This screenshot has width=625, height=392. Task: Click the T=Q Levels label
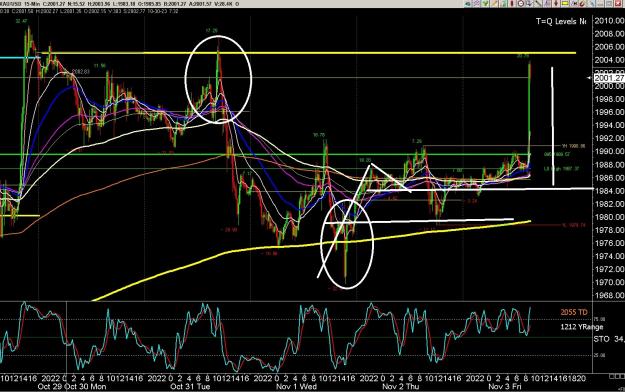coord(561,21)
